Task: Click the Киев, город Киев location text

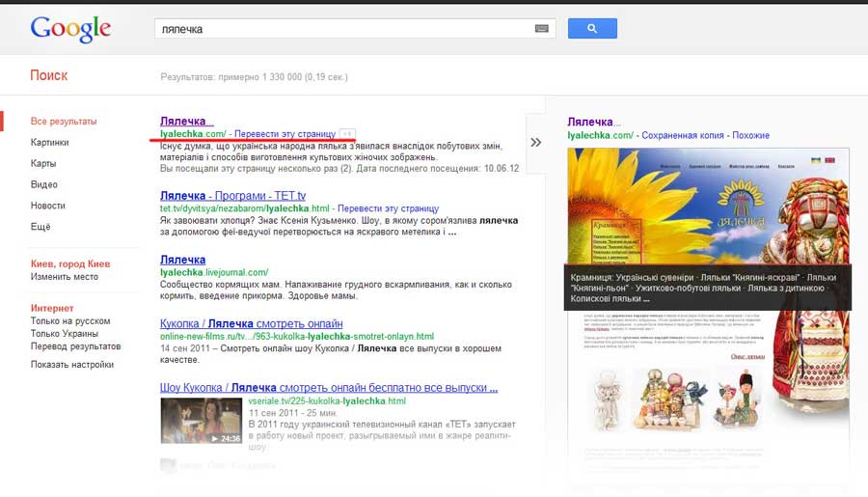Action: click(x=70, y=263)
